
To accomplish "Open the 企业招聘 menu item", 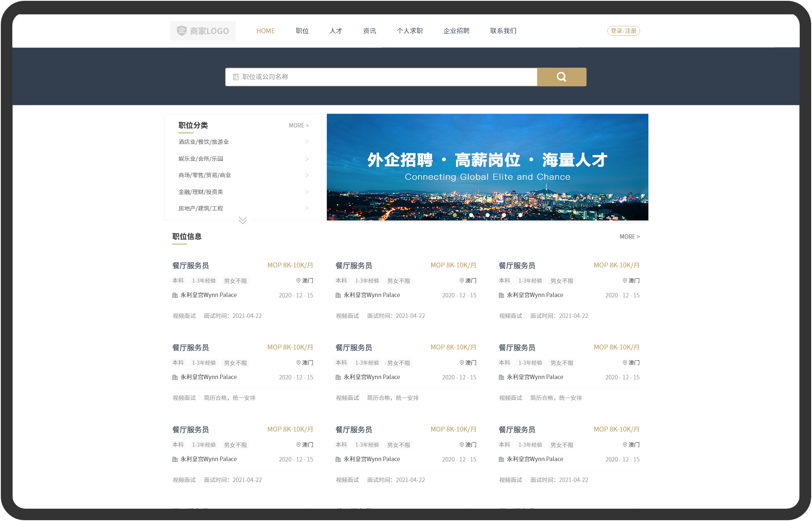I will point(456,30).
